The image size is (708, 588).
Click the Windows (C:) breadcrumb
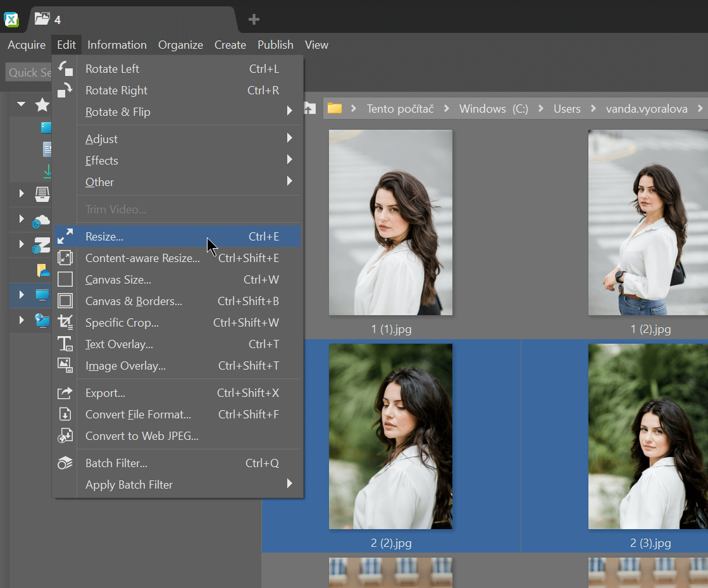click(494, 109)
